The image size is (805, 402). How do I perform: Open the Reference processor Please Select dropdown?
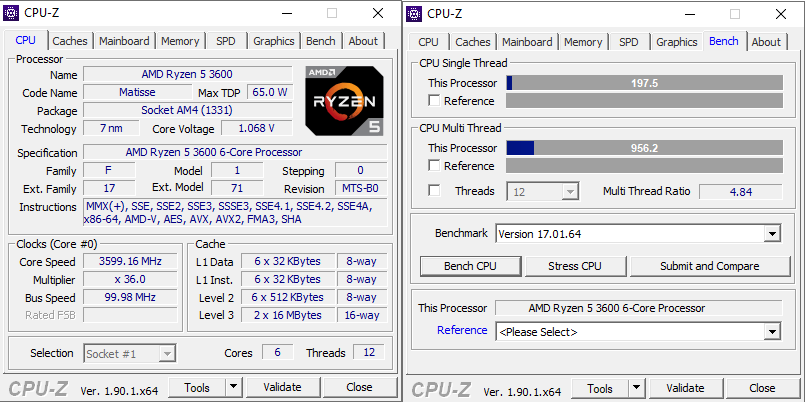coord(772,332)
